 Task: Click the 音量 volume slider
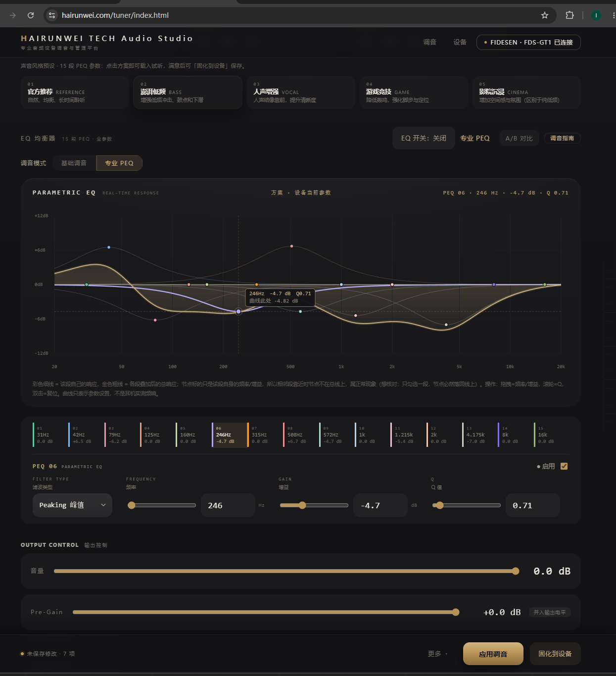tap(286, 571)
